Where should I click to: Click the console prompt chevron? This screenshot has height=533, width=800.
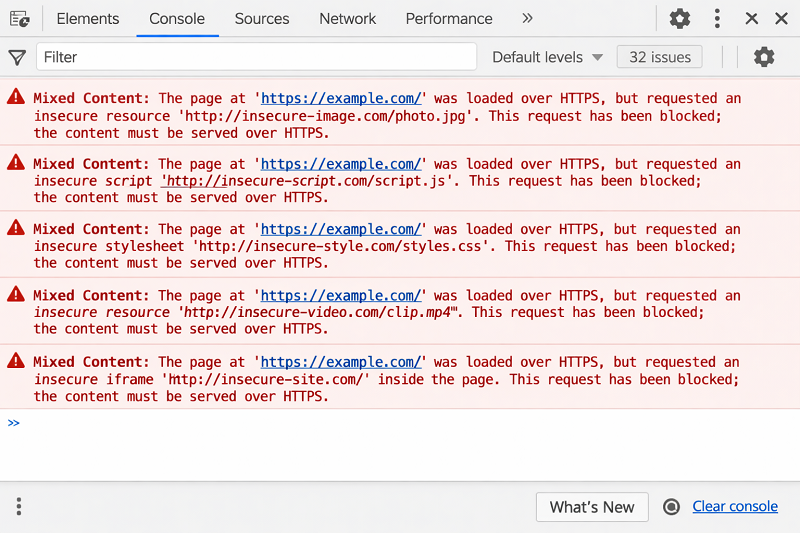point(14,423)
